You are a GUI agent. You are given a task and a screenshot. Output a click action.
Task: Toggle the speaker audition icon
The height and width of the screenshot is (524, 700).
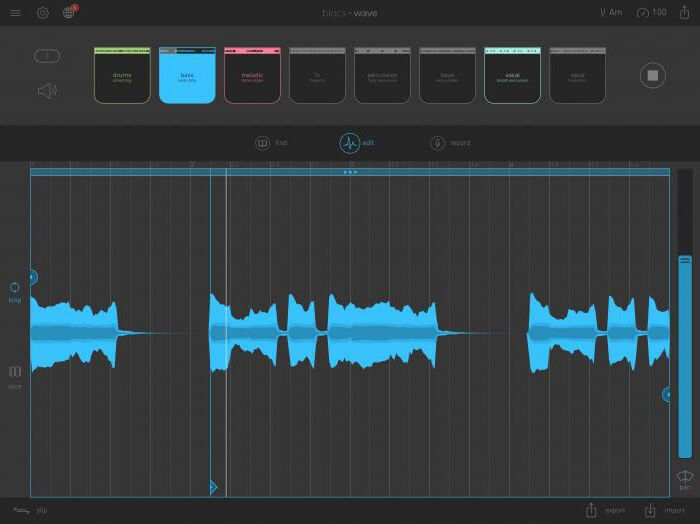pos(47,91)
